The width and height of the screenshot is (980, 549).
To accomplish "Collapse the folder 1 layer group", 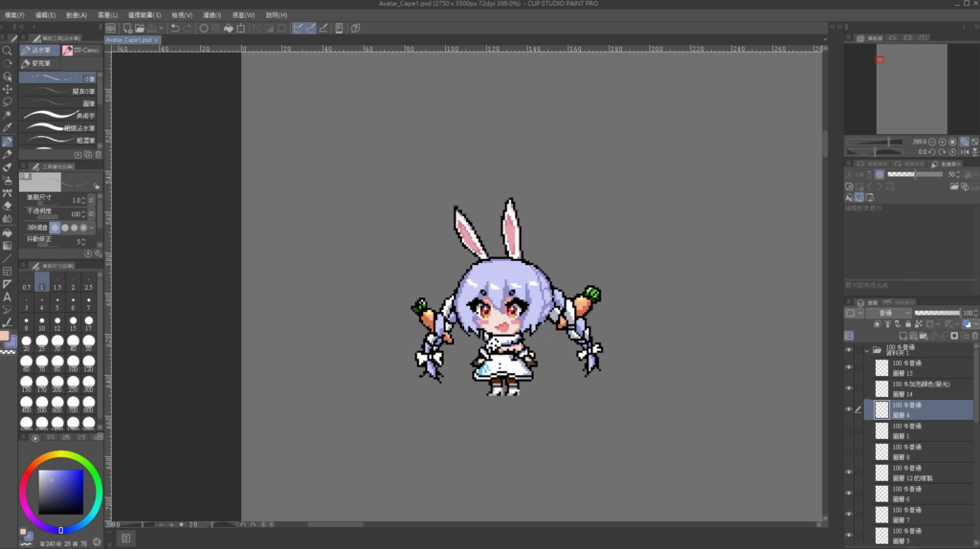I will [867, 350].
